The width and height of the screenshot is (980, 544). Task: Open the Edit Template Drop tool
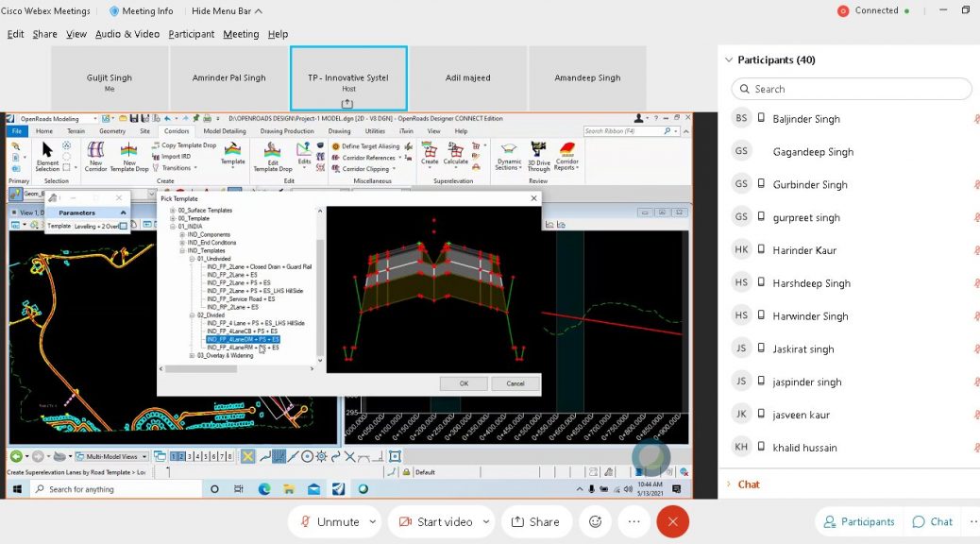point(273,157)
